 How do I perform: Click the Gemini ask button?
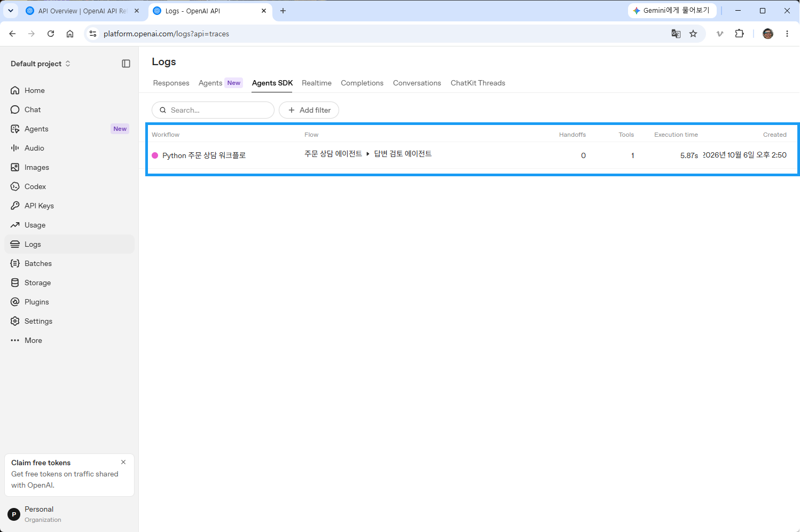672,11
